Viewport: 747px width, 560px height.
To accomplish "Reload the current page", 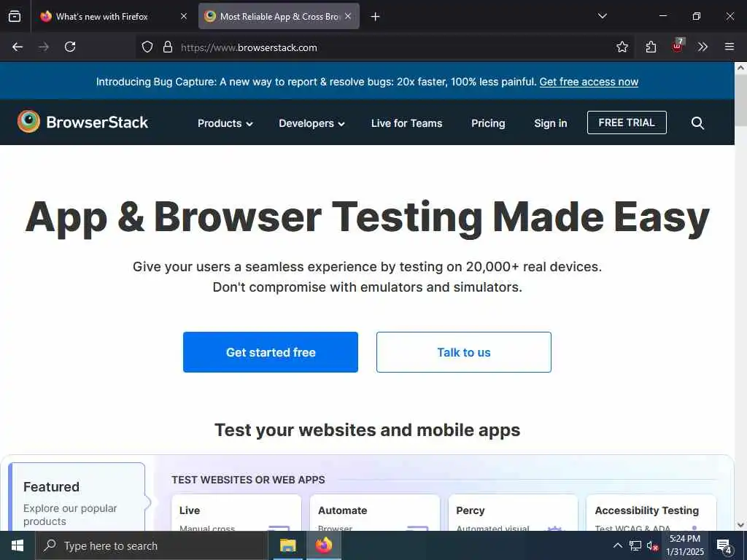I will (x=70, y=47).
